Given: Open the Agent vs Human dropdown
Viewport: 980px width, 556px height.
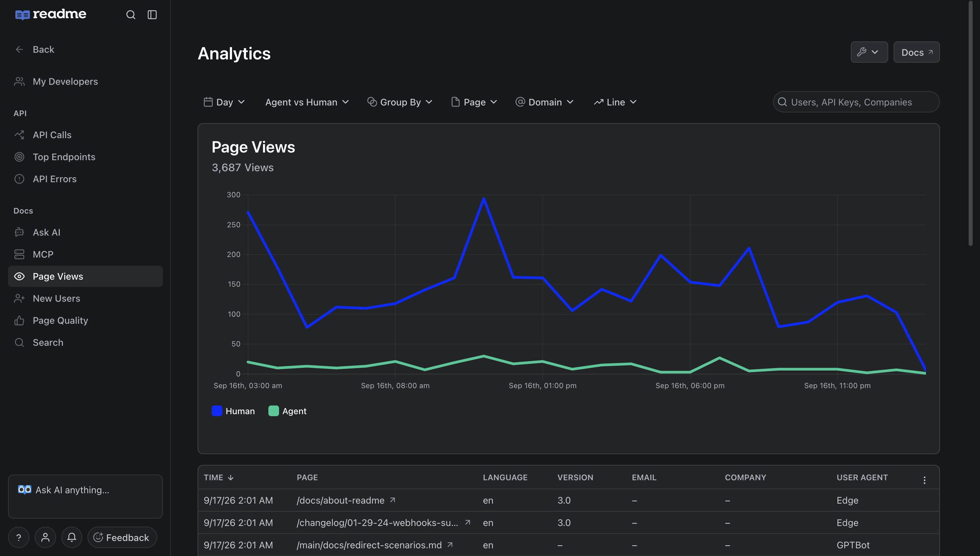Looking at the screenshot, I should [x=307, y=102].
